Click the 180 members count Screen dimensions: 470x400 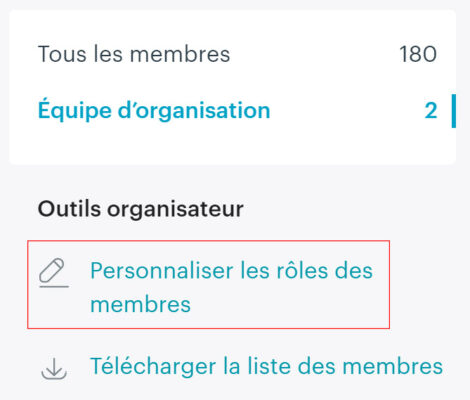[418, 54]
